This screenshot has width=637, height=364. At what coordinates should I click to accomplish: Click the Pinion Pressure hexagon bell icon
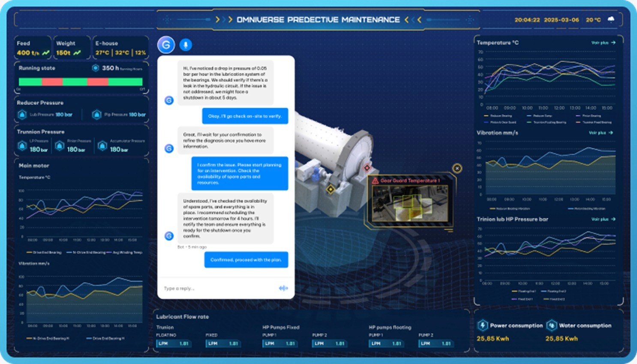[60, 146]
